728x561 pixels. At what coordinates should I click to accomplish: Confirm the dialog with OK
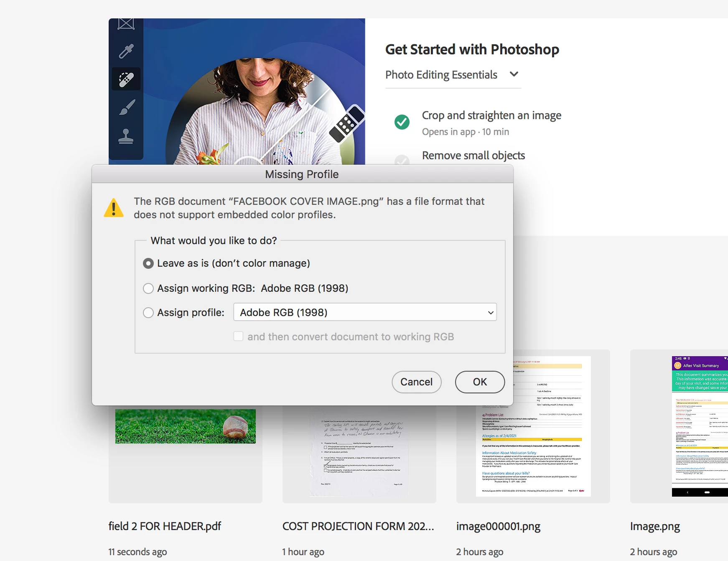tap(480, 382)
